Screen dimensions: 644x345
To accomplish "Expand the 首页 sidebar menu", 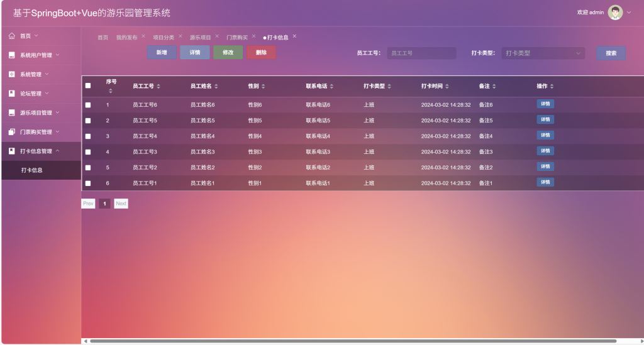I will [36, 36].
